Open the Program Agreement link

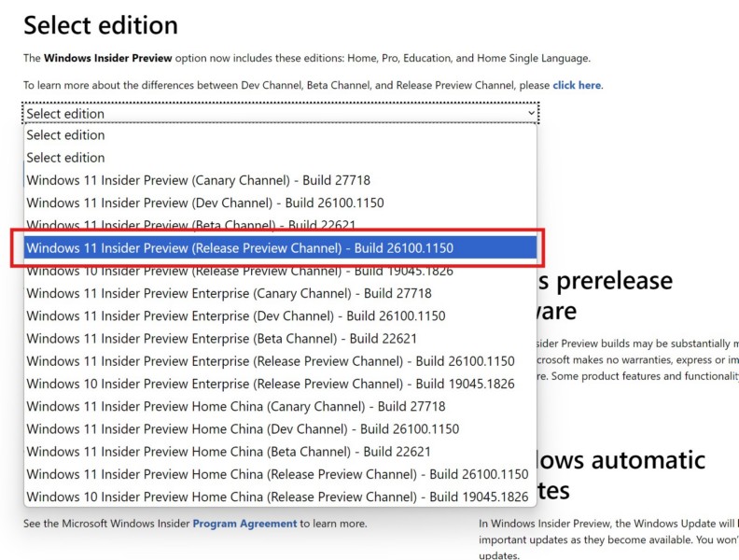click(244, 524)
